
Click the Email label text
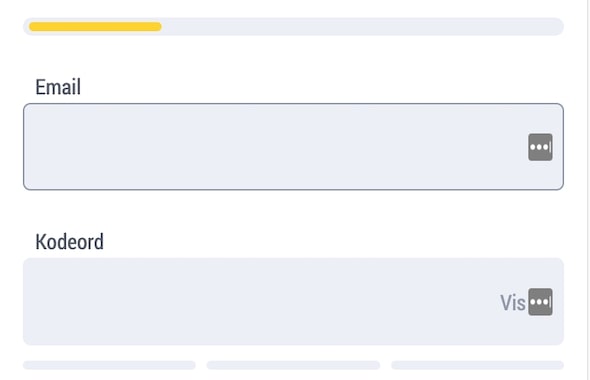tap(58, 87)
